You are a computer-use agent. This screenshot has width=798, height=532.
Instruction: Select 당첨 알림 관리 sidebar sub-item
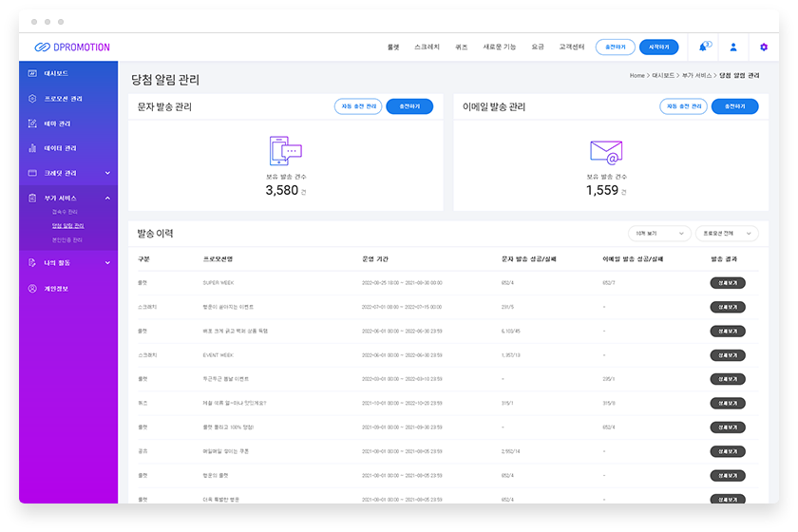coord(68,225)
